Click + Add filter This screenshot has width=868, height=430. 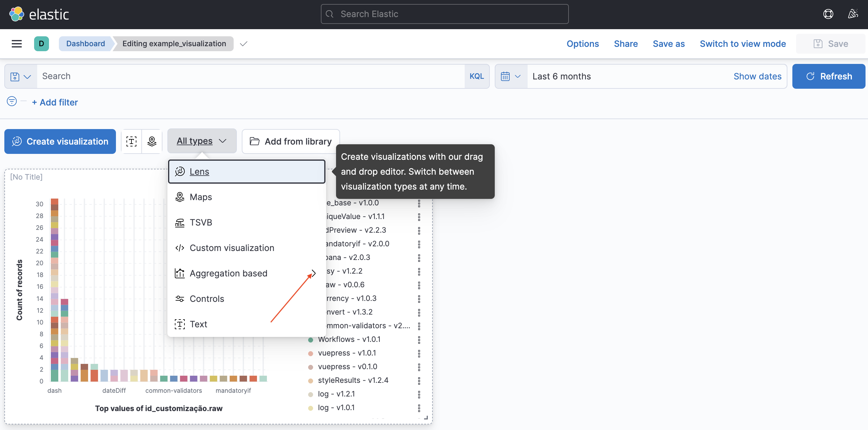point(55,102)
